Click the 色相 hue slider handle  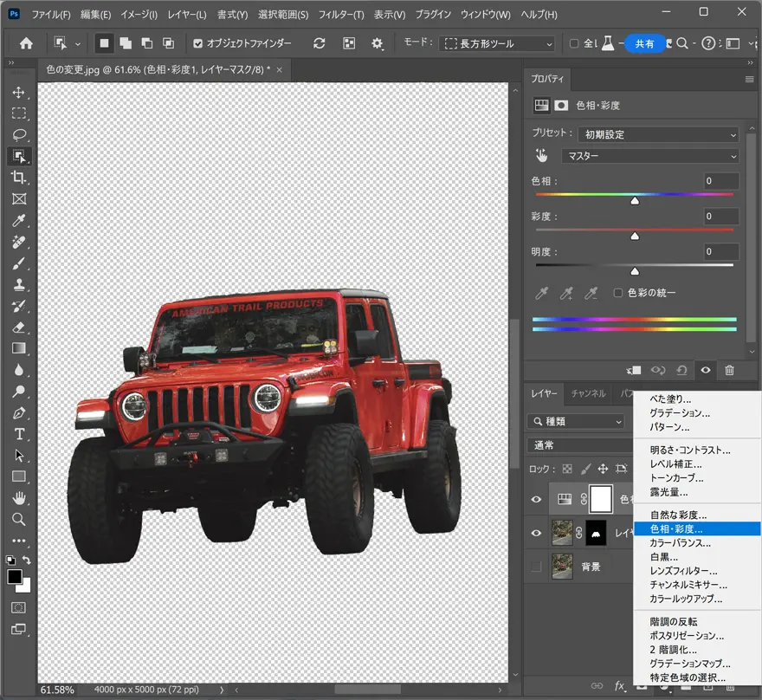(635, 201)
